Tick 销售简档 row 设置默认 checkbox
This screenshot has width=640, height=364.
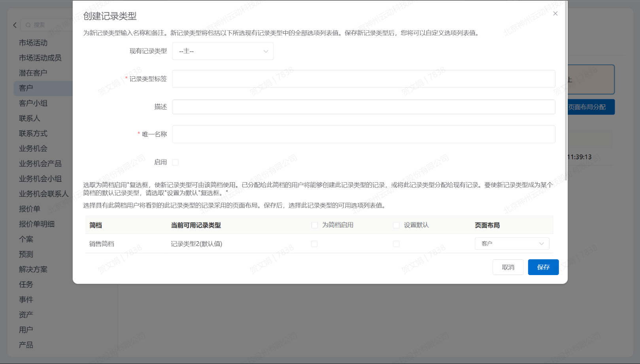pos(396,244)
